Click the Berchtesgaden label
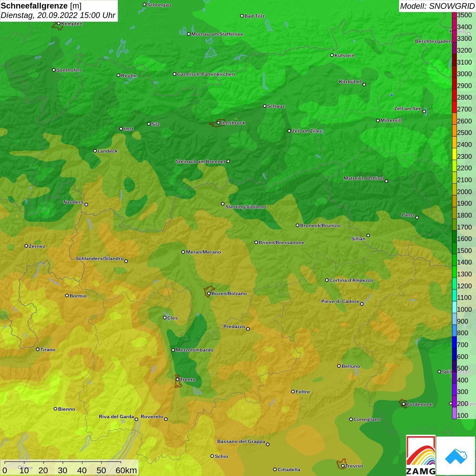This screenshot has width=476, height=476. (434, 41)
